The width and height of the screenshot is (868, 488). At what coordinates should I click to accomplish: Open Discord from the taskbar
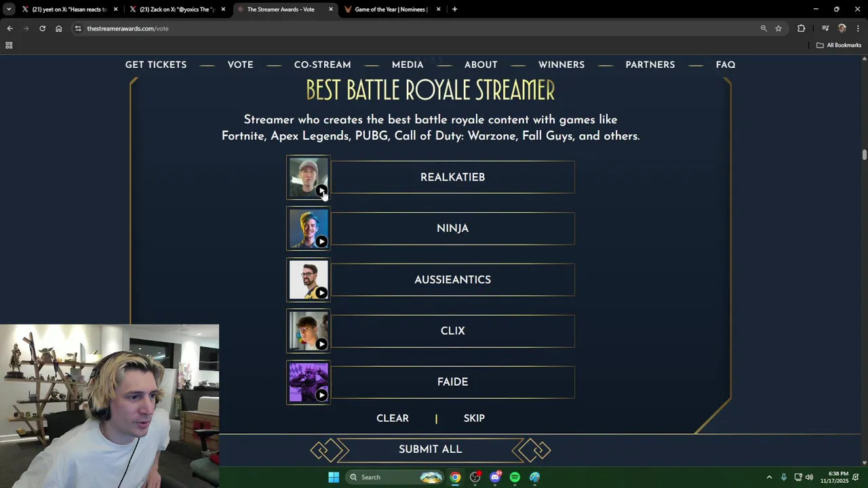pos(495,477)
